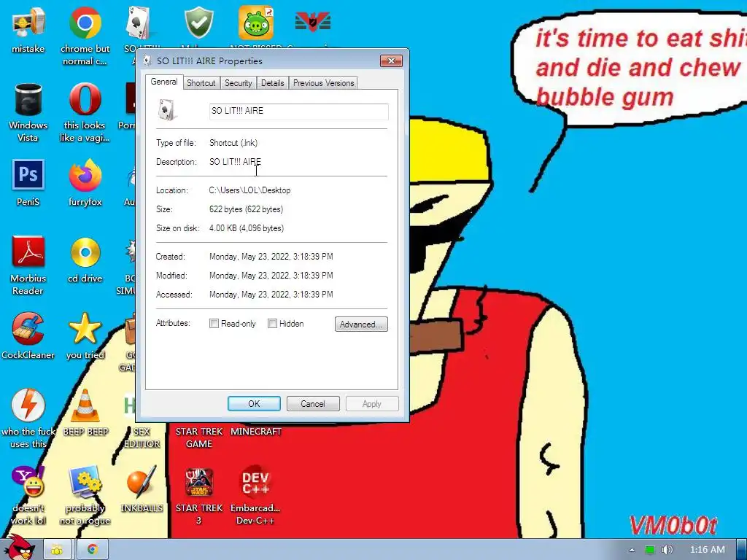747x560 pixels.
Task: Click the Angry Birds start button
Action: point(19,548)
